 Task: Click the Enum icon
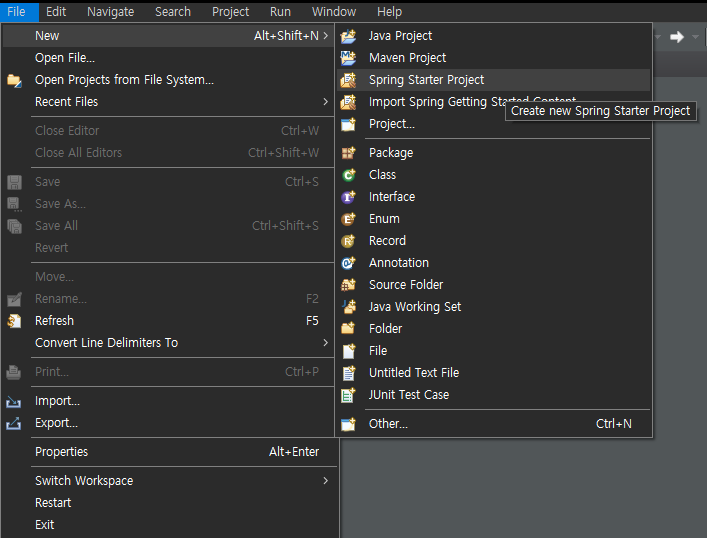click(348, 219)
